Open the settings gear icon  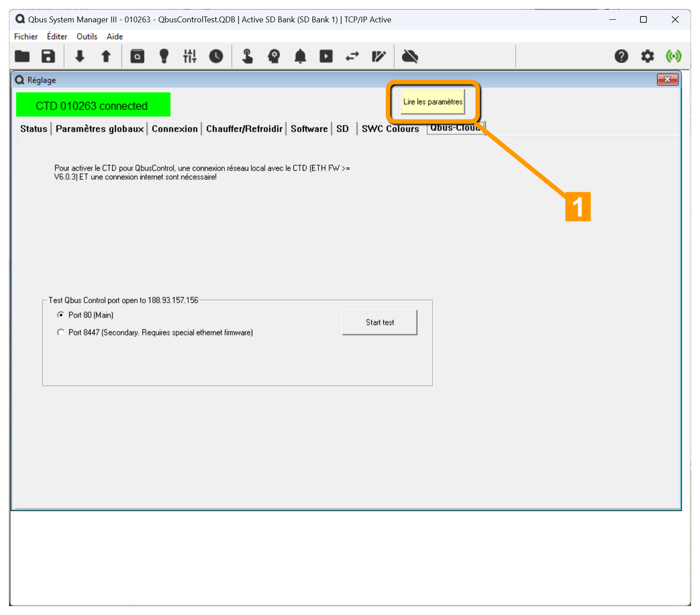(x=647, y=56)
